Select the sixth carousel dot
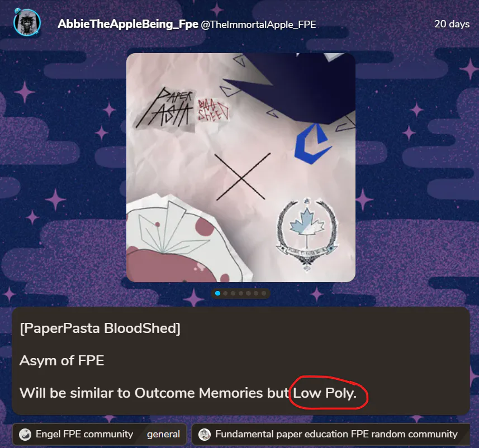This screenshot has width=479, height=448. [x=256, y=293]
